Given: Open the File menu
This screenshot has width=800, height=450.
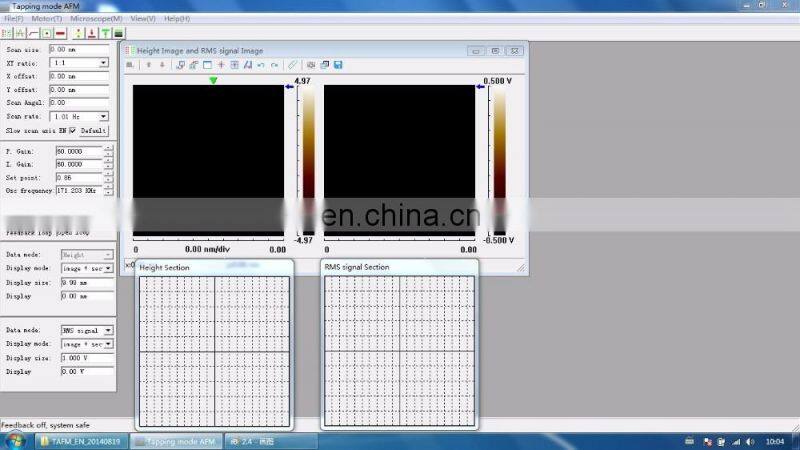Looking at the screenshot, I should (14, 18).
